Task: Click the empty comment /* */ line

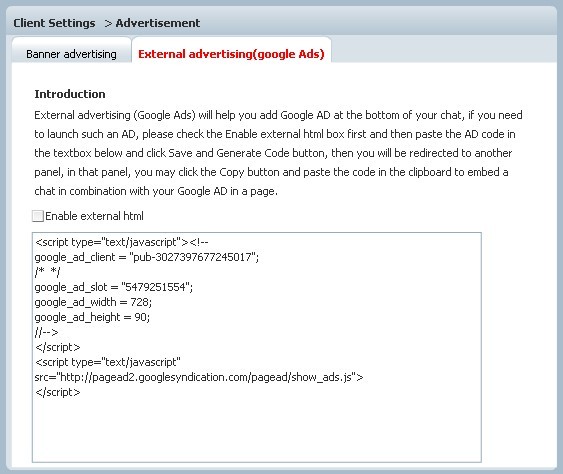Action: pyautogui.click(x=47, y=272)
